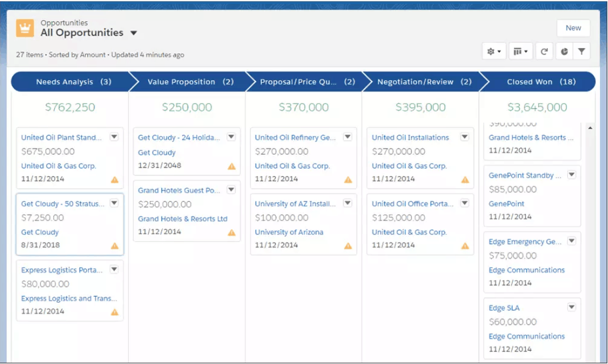Viewport: 608px width, 364px height.
Task: Open United Oil Installations opportunity link
Action: [410, 137]
